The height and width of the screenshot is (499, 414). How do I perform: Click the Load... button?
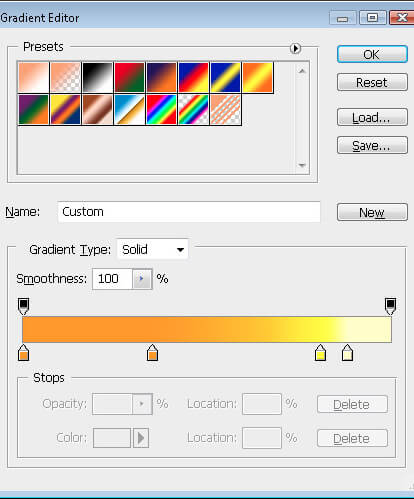point(372,117)
